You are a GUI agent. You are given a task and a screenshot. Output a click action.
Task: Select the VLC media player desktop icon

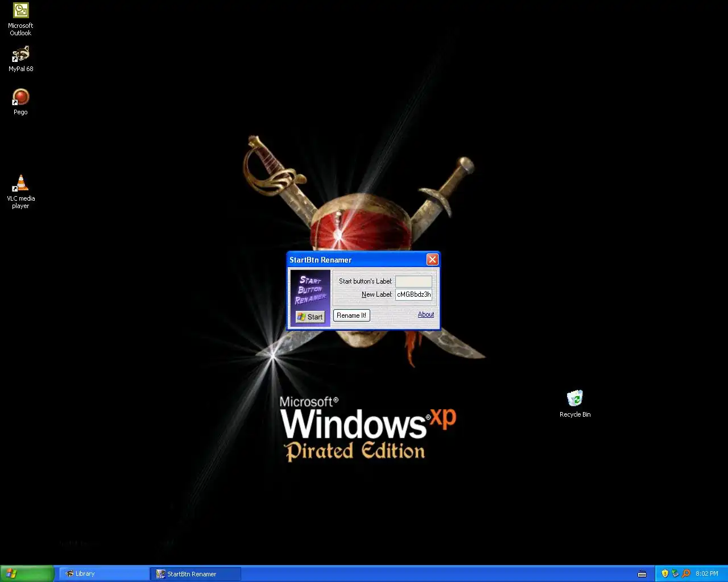click(20, 192)
